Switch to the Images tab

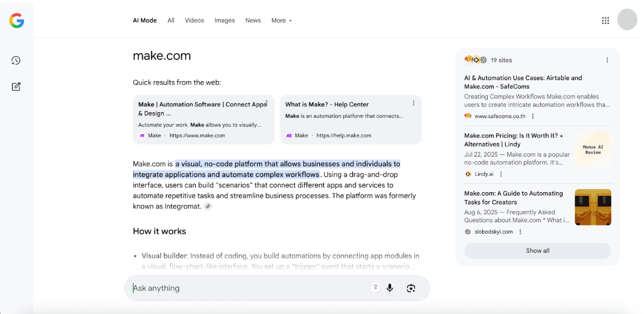coord(225,20)
